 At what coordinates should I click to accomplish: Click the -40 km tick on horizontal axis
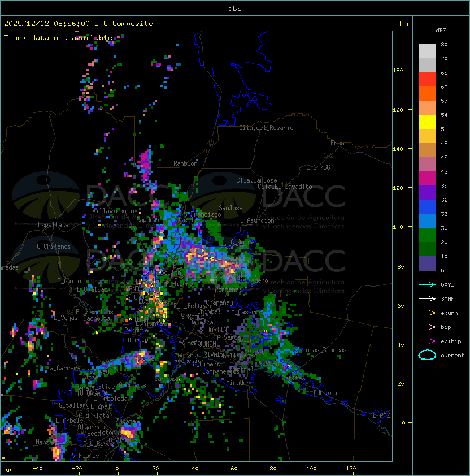coord(38,469)
